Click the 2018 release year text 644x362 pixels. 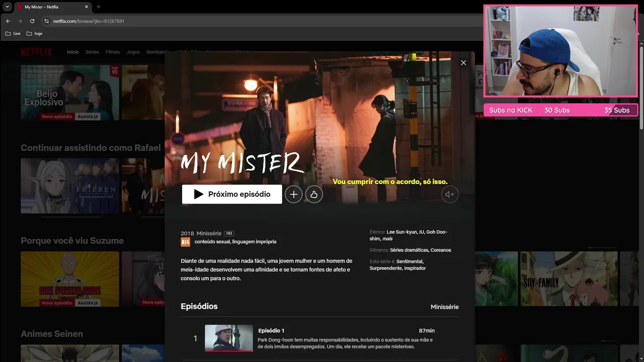(x=187, y=233)
